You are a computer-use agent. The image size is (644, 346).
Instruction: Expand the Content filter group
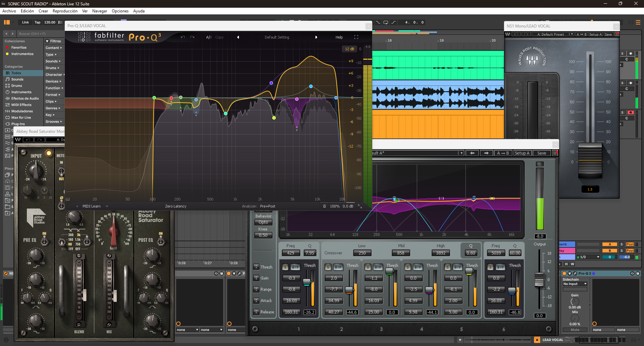(54, 48)
